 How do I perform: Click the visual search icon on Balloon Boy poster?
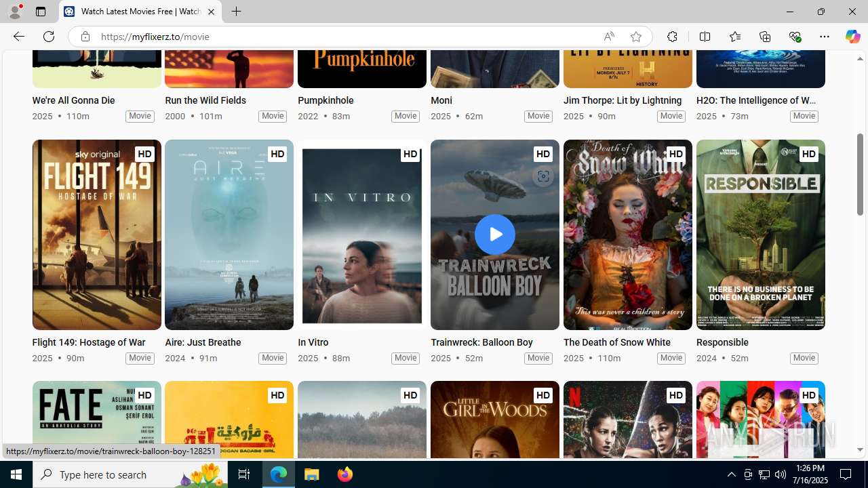(x=543, y=176)
